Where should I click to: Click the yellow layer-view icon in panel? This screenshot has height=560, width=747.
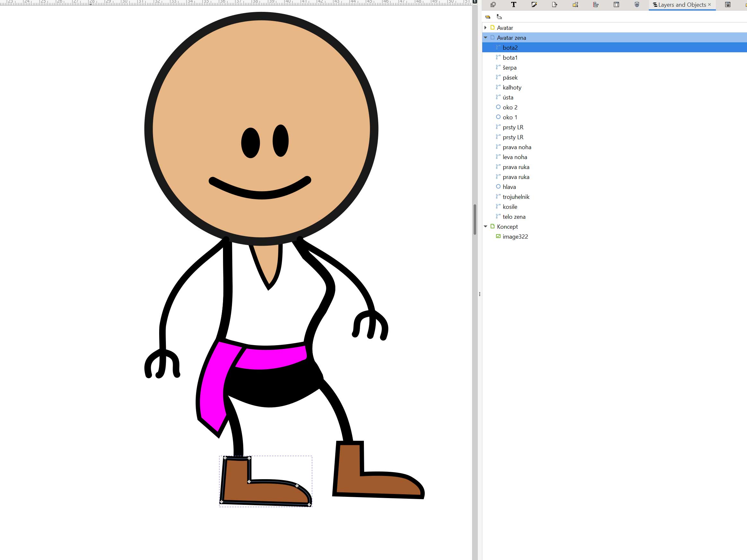[488, 17]
